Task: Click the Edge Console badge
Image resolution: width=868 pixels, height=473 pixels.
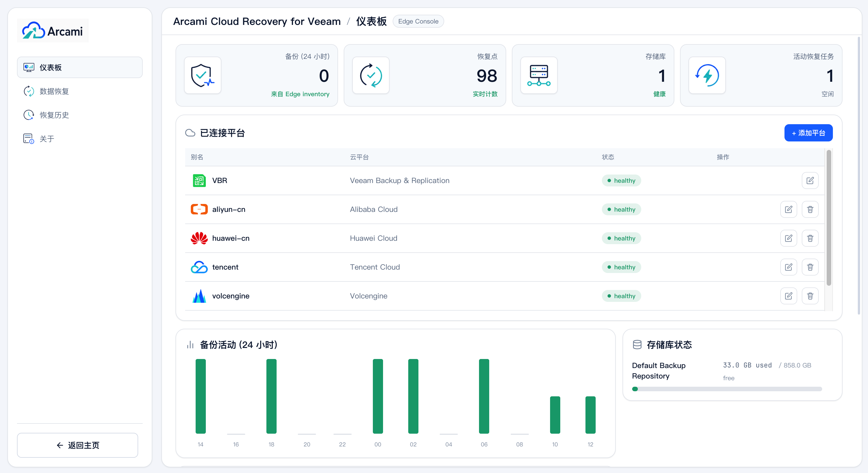Action: [418, 21]
